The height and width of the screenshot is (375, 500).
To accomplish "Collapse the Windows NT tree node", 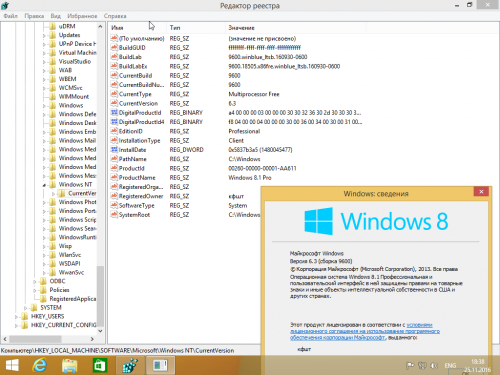I will coord(44,185).
